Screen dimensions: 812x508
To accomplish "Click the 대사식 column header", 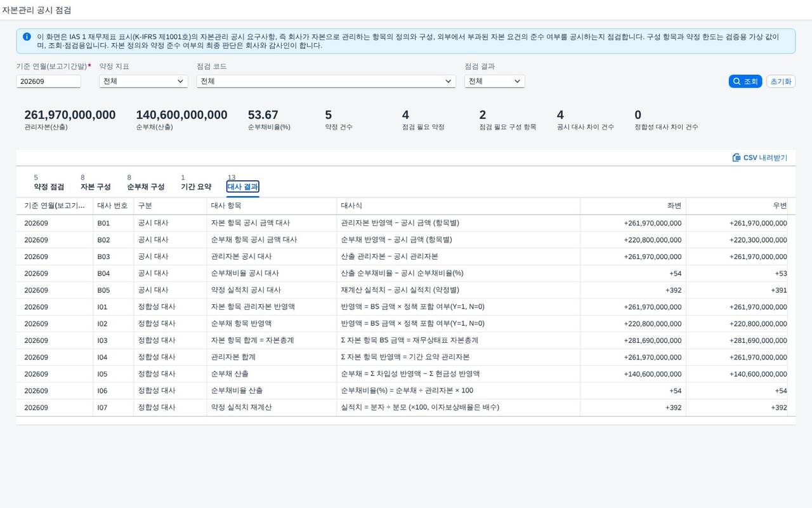I will (458, 206).
